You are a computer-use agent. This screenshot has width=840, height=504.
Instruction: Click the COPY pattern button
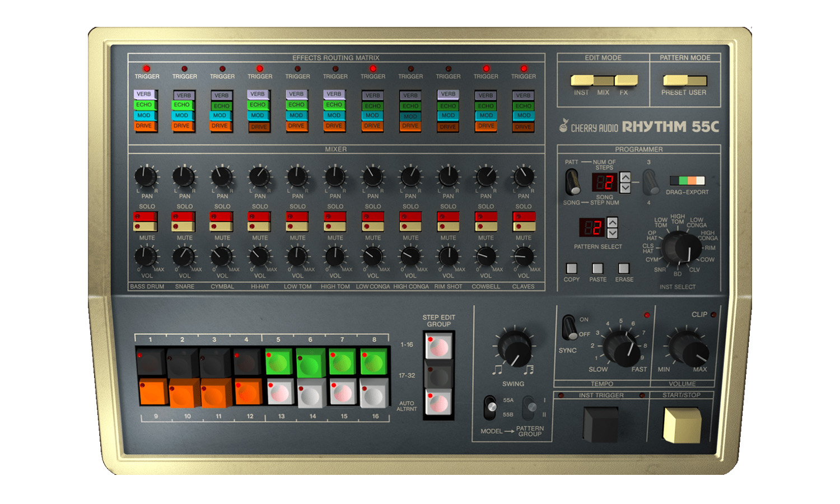[x=571, y=268]
